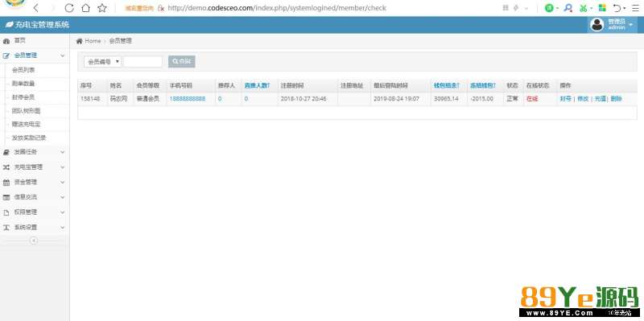644x321 pixels.
Task: Expand the 权限管理 sidebar menu
Action: 34,212
